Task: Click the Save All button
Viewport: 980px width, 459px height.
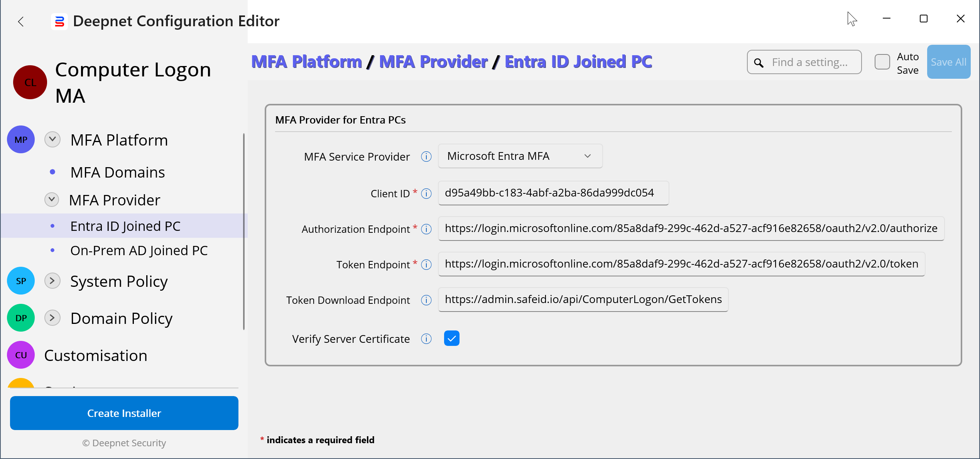Action: tap(948, 62)
